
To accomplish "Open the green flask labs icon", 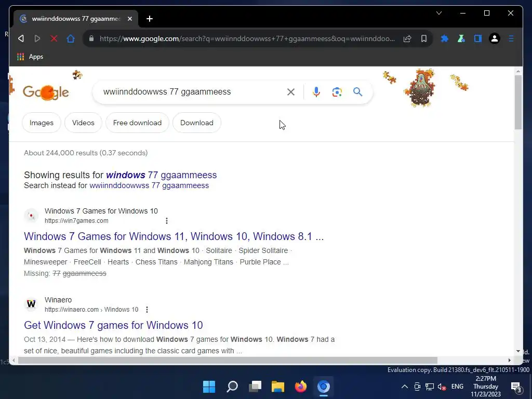I will click(x=461, y=38).
